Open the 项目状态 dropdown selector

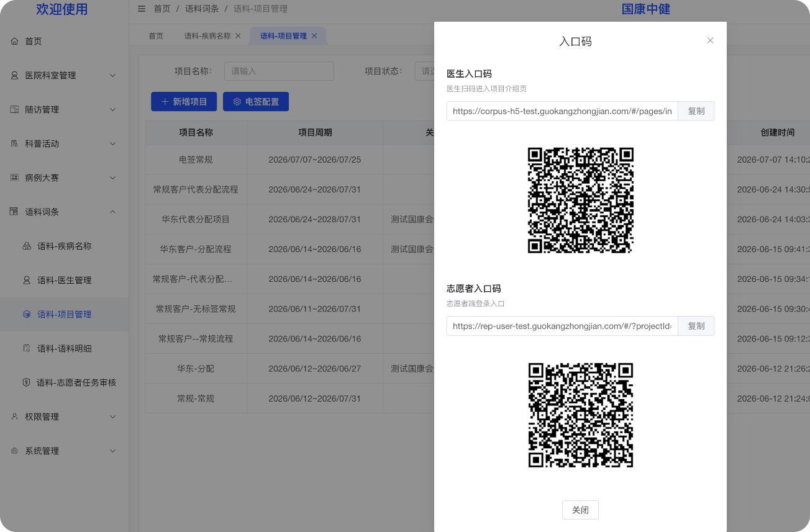tap(424, 71)
